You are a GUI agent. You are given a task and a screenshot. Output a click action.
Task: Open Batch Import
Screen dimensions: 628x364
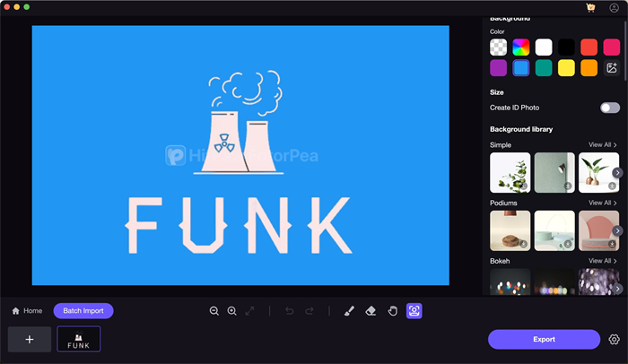coord(83,311)
